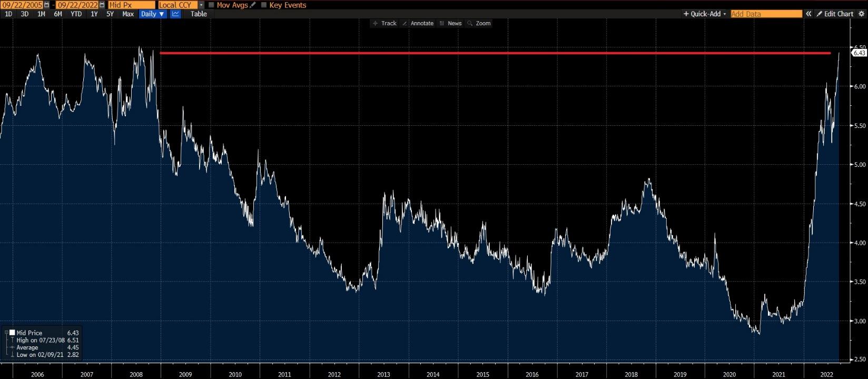Edit moving averages with pencil icon
Image resolution: width=868 pixels, height=379 pixels.
coord(253,5)
